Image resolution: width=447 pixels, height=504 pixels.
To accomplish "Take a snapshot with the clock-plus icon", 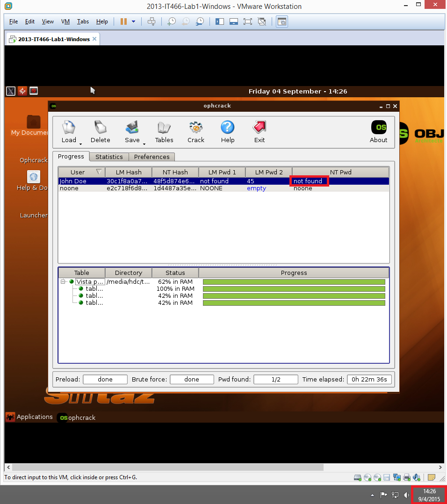I will pyautogui.click(x=172, y=22).
